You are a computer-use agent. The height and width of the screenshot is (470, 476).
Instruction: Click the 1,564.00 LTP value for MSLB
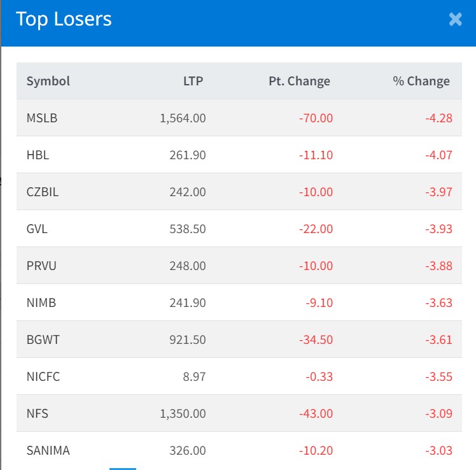[x=182, y=118]
